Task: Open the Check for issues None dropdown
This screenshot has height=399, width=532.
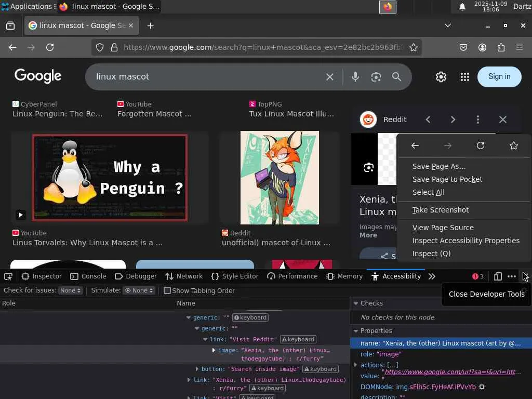Action: tap(70, 290)
